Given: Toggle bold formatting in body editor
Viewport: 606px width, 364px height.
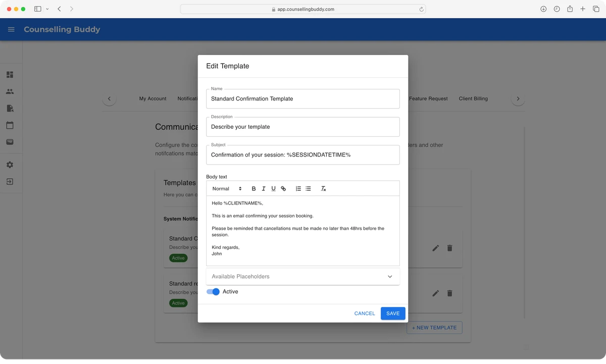Looking at the screenshot, I should [x=254, y=189].
